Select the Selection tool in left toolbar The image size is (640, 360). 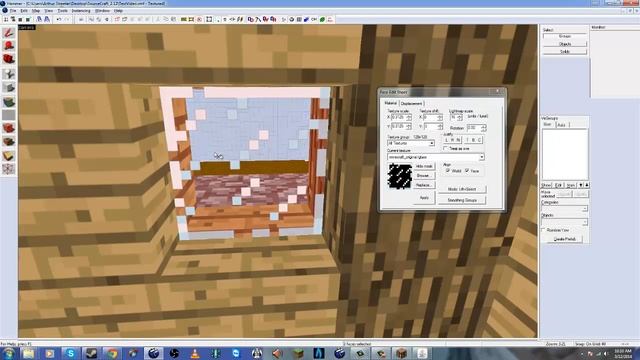[9, 33]
